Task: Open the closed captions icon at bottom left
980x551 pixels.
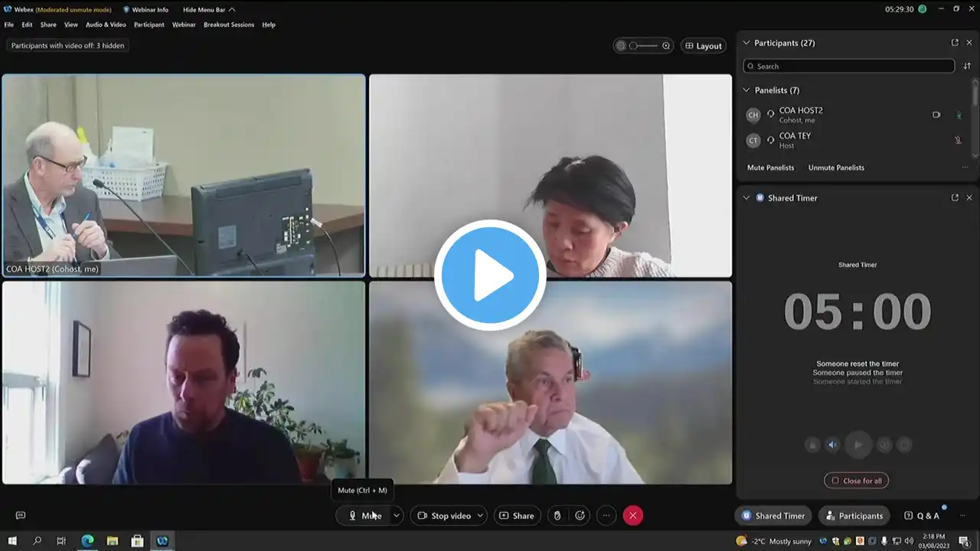Action: pos(21,516)
